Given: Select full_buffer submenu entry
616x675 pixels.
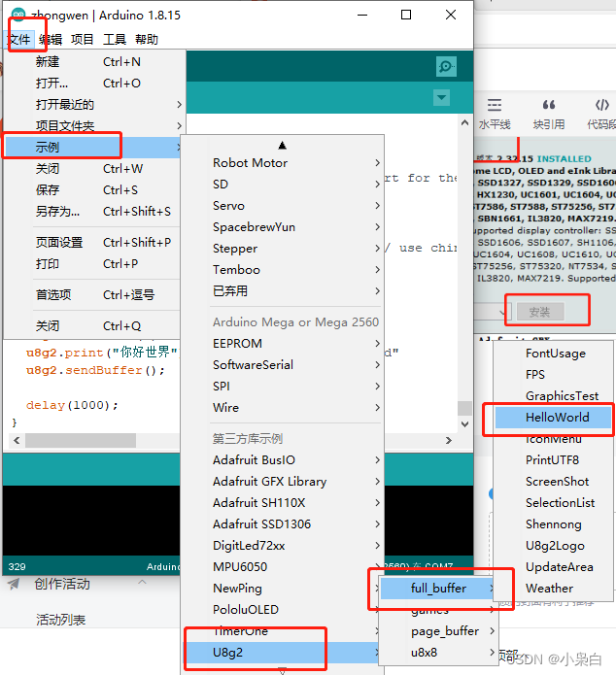Looking at the screenshot, I should click(x=438, y=589).
